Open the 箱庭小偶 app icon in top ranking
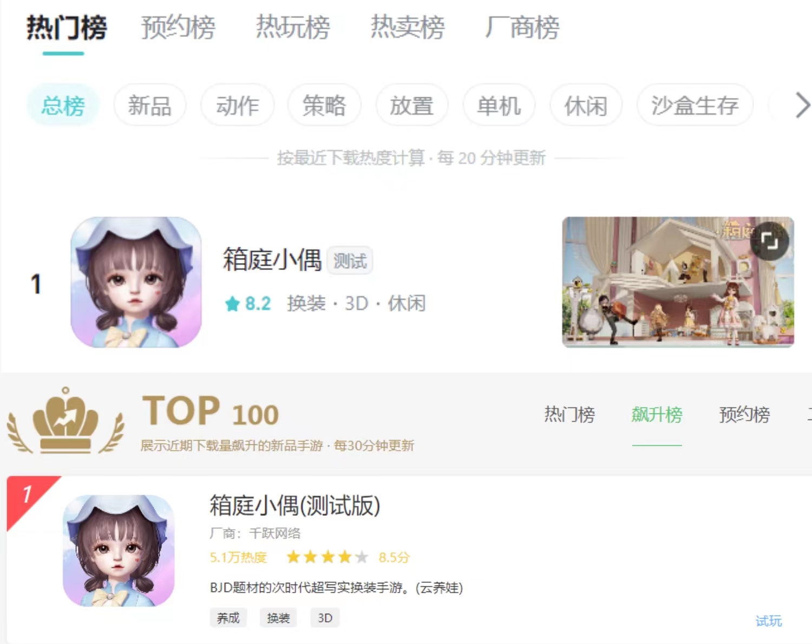812x644 pixels. 136,282
